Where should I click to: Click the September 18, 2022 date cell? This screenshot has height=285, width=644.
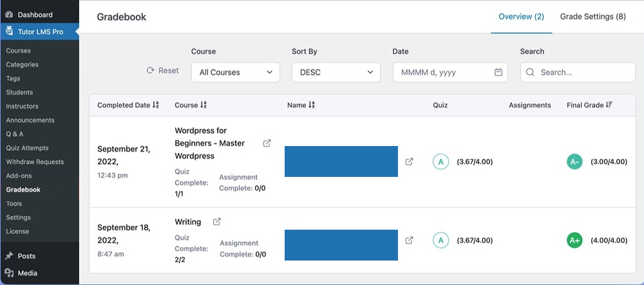coord(124,234)
